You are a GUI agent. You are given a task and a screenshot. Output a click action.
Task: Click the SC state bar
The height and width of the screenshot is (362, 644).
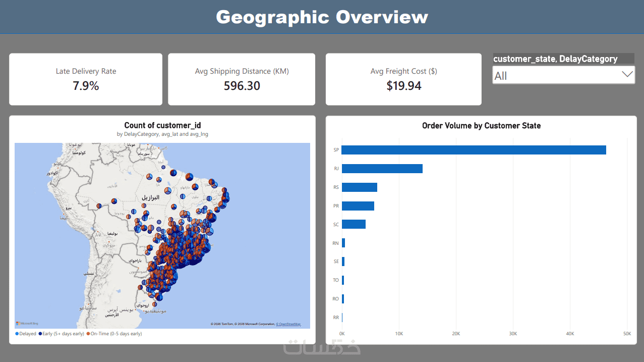pyautogui.click(x=354, y=224)
